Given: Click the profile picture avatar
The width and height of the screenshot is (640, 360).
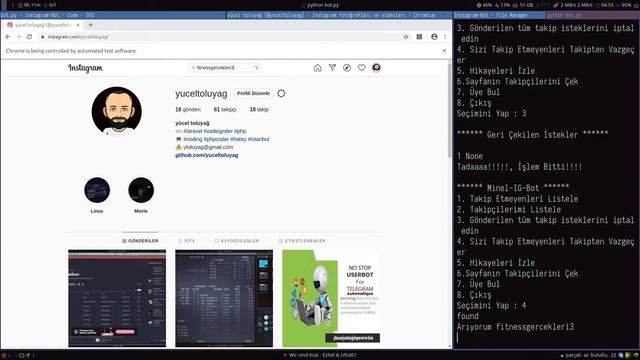Looking at the screenshot, I should pos(117,111).
